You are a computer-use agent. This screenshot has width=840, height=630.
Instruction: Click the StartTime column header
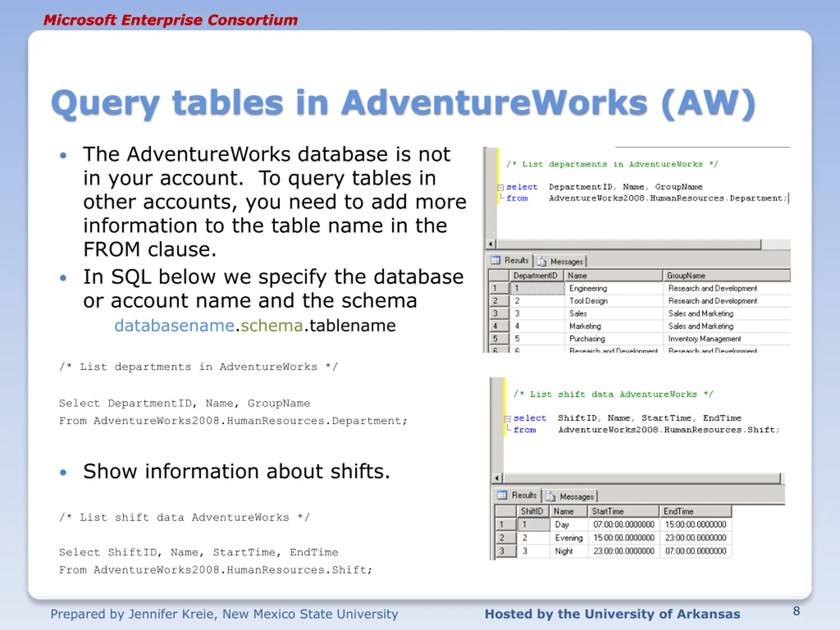point(623,512)
